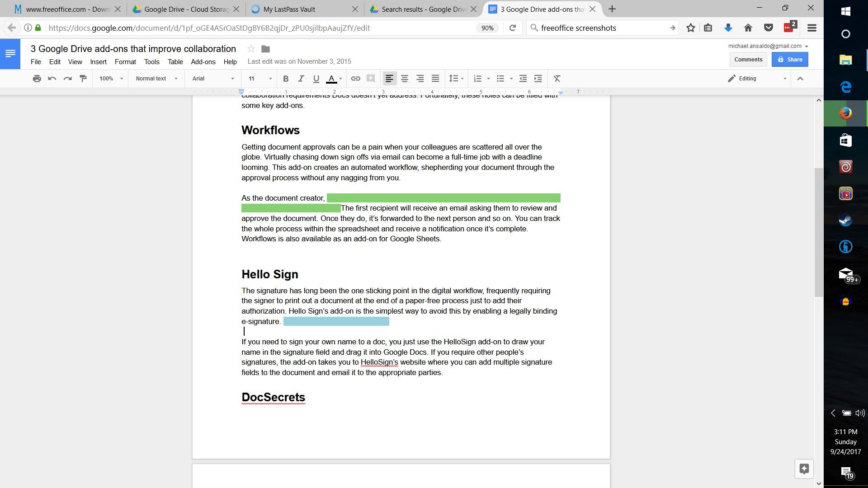Click the Underline formatting icon
This screenshot has width=868, height=488.
point(316,78)
